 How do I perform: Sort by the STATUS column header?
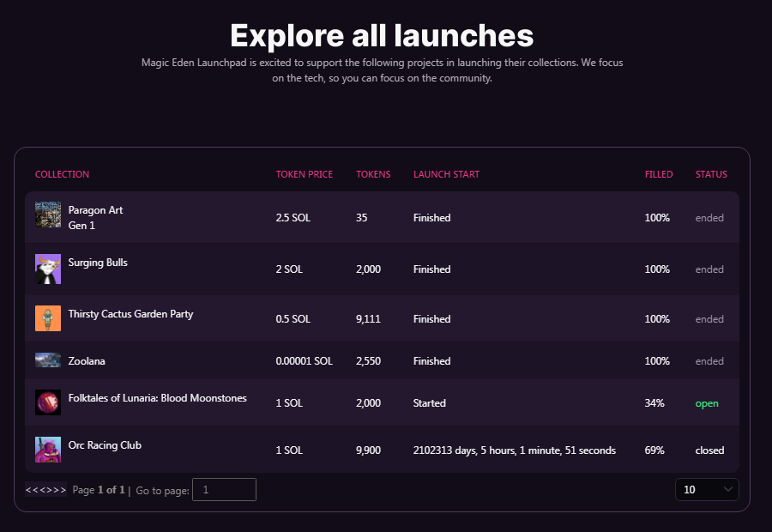[711, 174]
